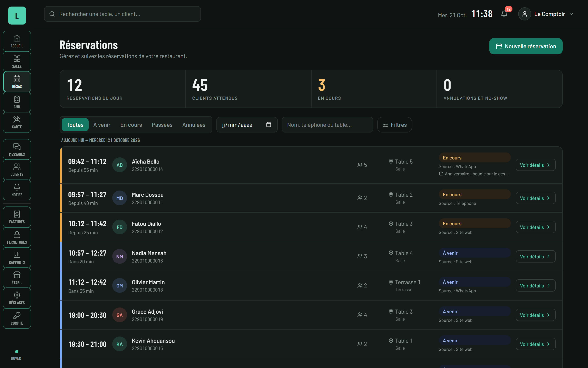
Task: Switch to the À venir tab
Action: click(102, 125)
